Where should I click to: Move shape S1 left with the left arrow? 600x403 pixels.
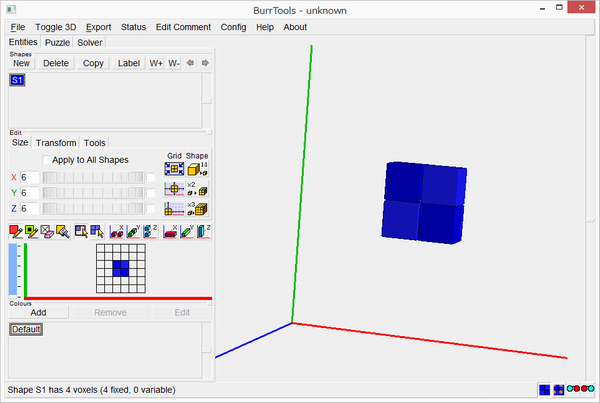[x=190, y=63]
